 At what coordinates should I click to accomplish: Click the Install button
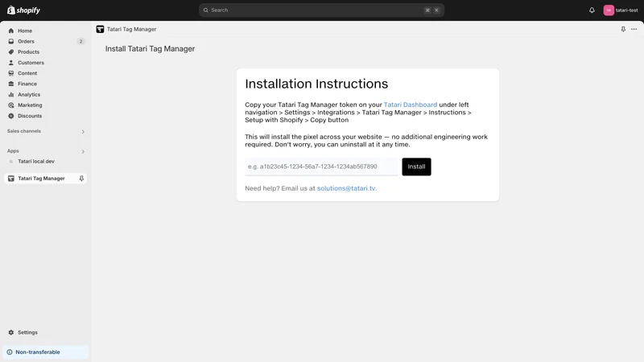[x=416, y=167]
